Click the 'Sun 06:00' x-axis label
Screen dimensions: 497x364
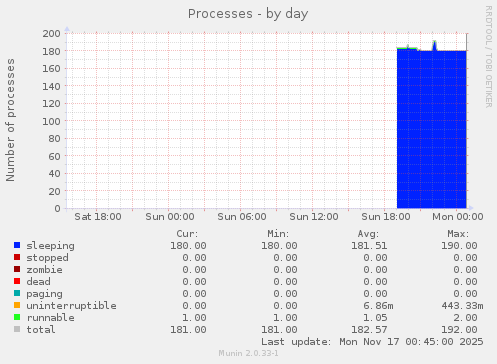click(x=242, y=217)
